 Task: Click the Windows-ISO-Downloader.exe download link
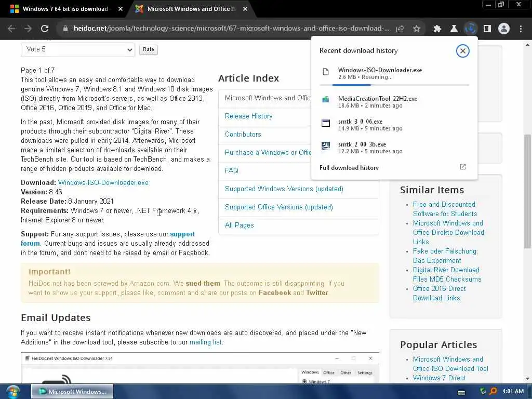[103, 182]
